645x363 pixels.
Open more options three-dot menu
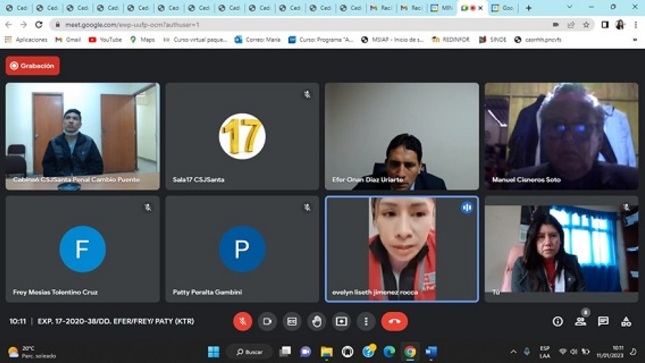pyautogui.click(x=366, y=321)
